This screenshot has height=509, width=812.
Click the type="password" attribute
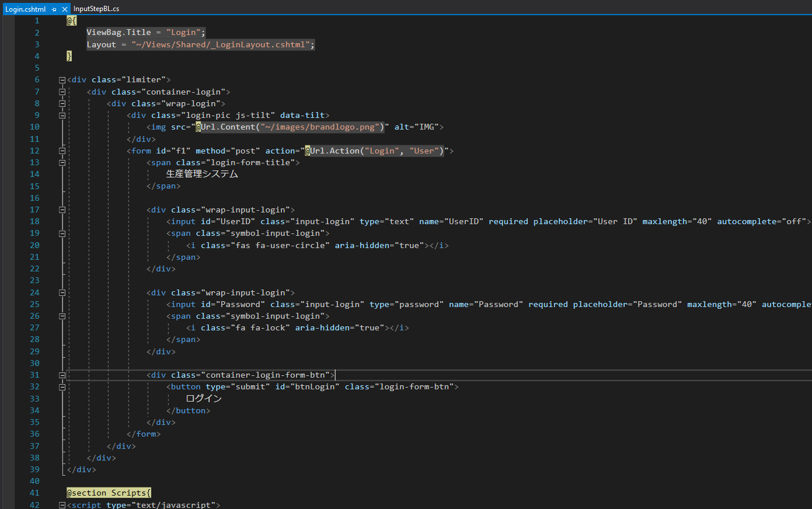[406, 304]
